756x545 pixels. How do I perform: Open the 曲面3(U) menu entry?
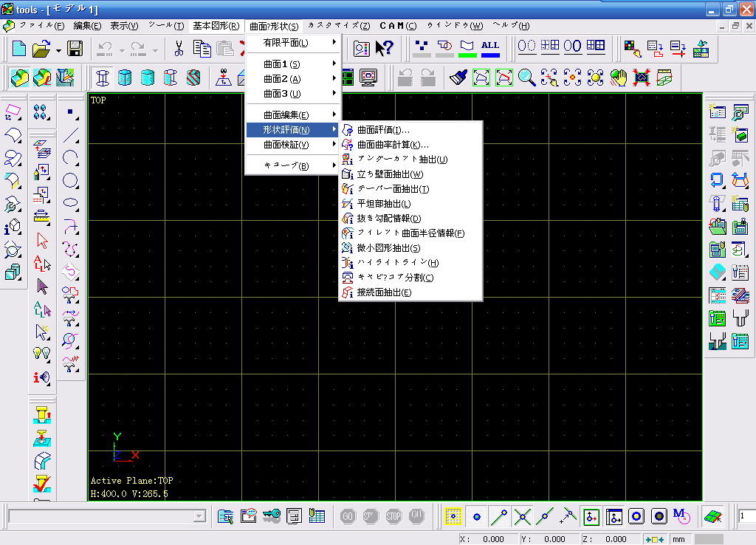[294, 94]
